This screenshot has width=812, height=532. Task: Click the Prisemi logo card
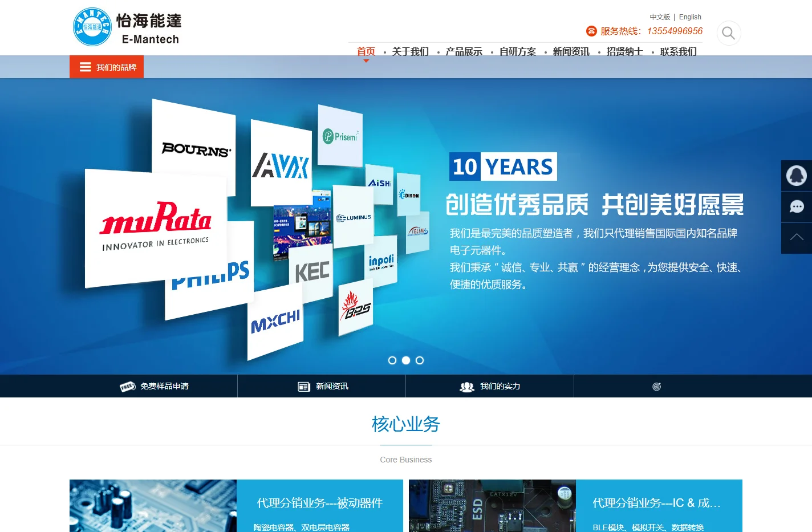[340, 136]
